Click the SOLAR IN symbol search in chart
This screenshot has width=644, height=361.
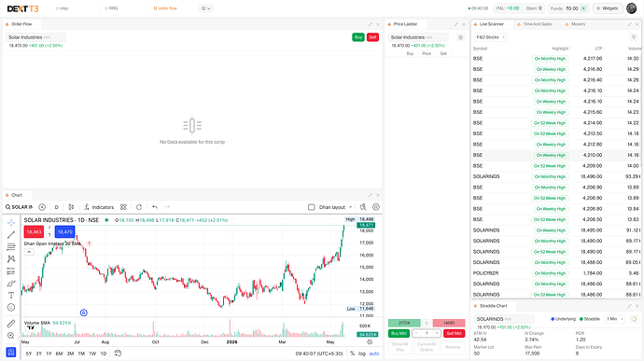tap(19, 207)
